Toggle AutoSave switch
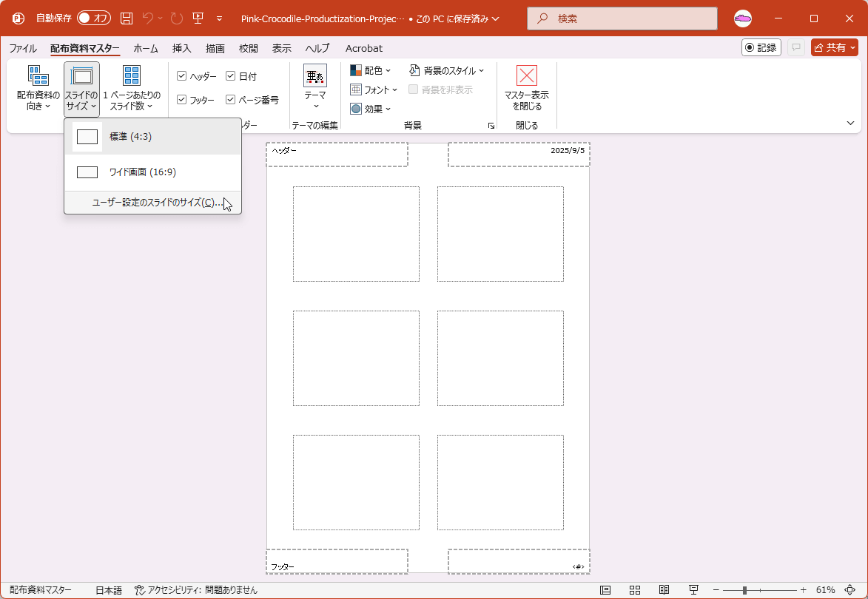Image resolution: width=868 pixels, height=599 pixels. tap(94, 18)
